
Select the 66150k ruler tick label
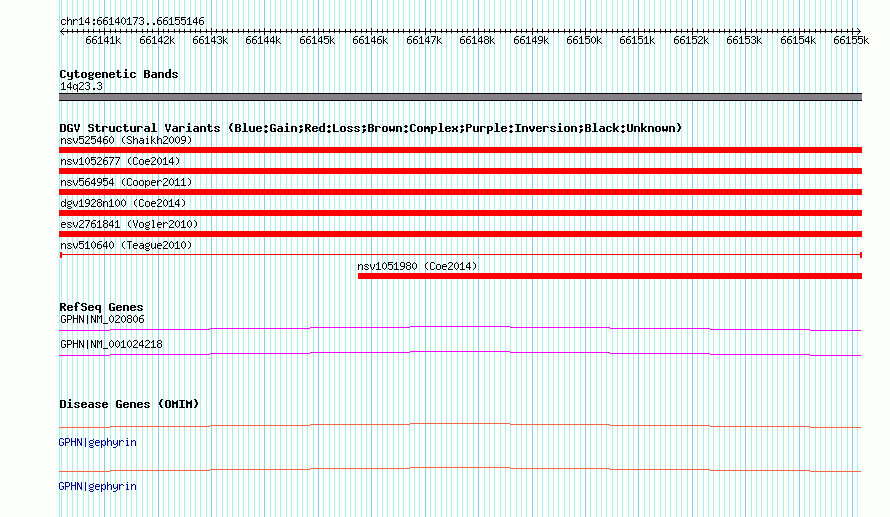pyautogui.click(x=584, y=40)
